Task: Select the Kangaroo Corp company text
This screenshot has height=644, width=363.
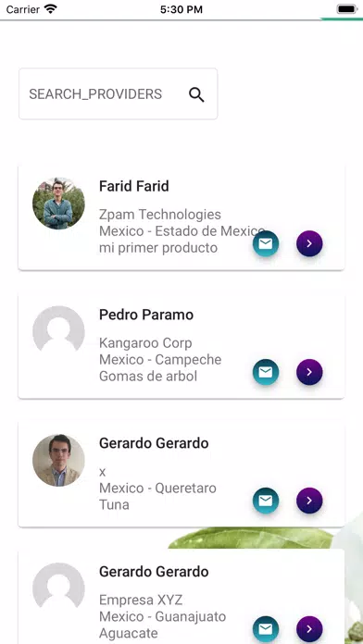Action: coord(145,343)
